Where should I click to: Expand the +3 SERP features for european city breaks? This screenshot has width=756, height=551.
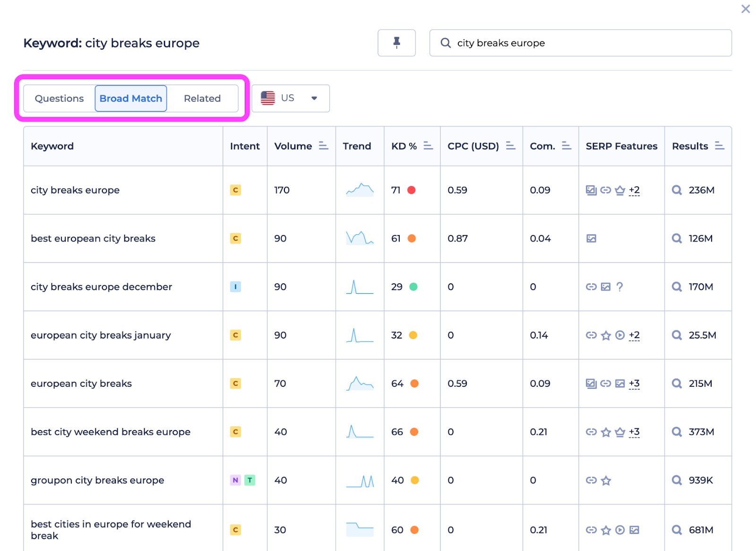click(634, 383)
